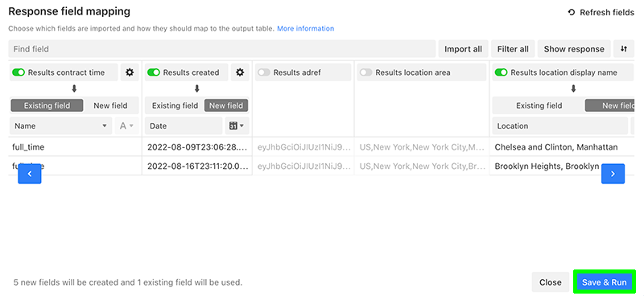Open settings gear for Results created
The height and width of the screenshot is (296, 644).
point(240,72)
